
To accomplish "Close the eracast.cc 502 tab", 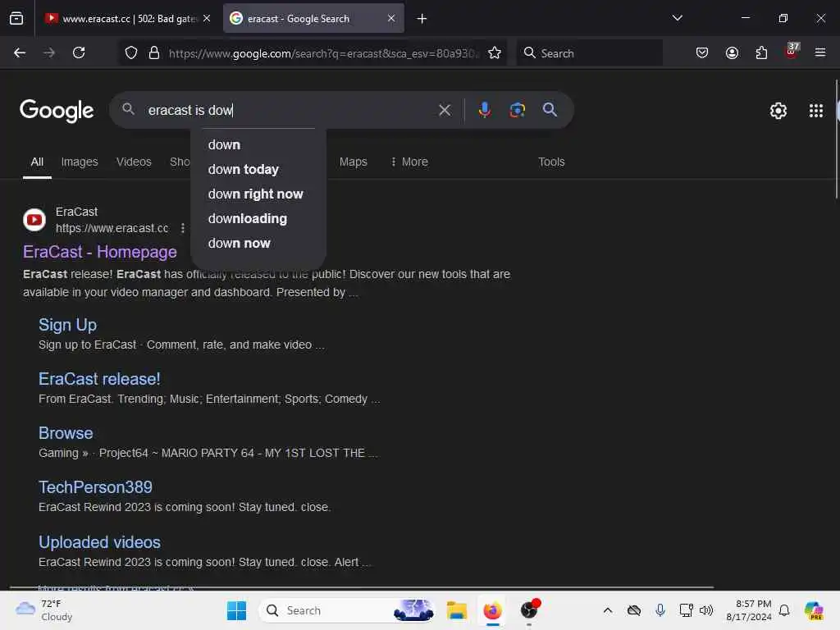I will point(207,19).
